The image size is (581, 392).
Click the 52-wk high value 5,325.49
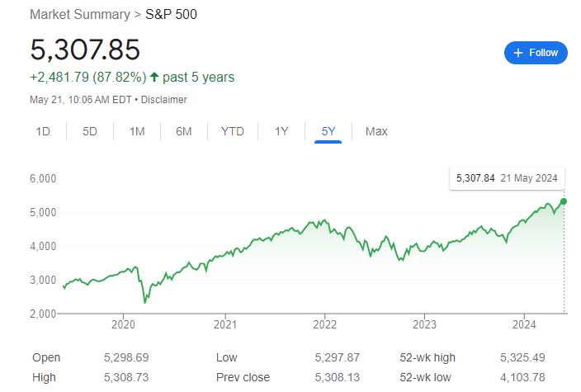pyautogui.click(x=522, y=357)
